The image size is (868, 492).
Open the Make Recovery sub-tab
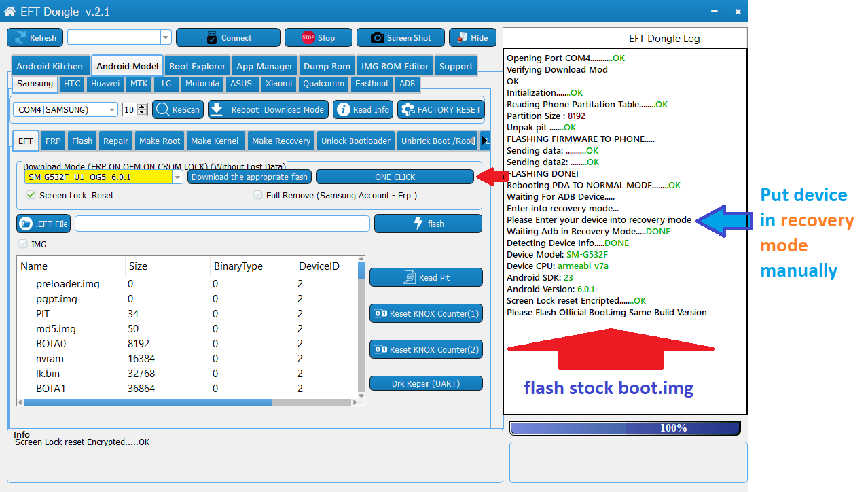click(281, 141)
